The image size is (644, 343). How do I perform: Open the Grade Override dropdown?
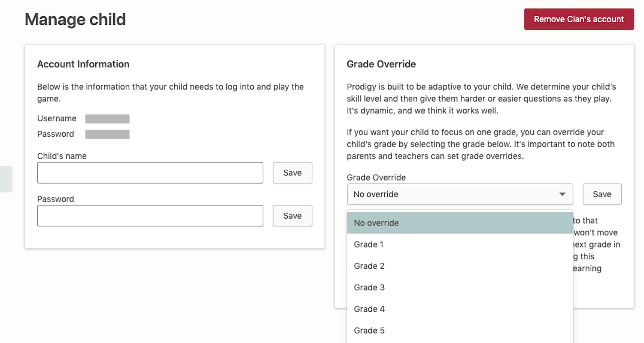[459, 194]
